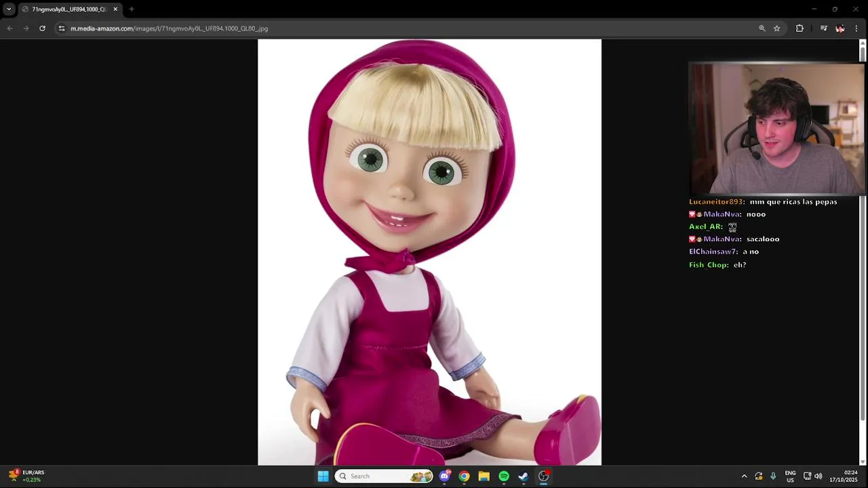The image size is (868, 488).
Task: Open the Chrome extensions puzzle menu
Action: (800, 28)
